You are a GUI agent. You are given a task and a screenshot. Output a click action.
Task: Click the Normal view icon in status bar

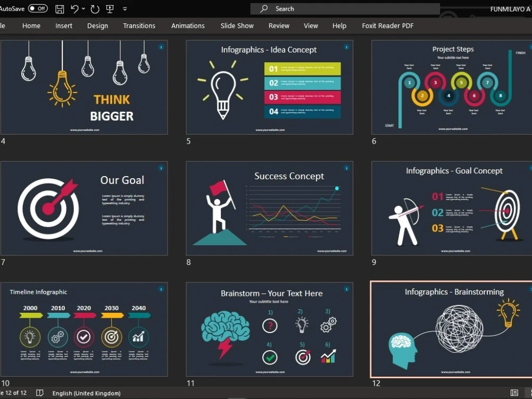pos(514,393)
